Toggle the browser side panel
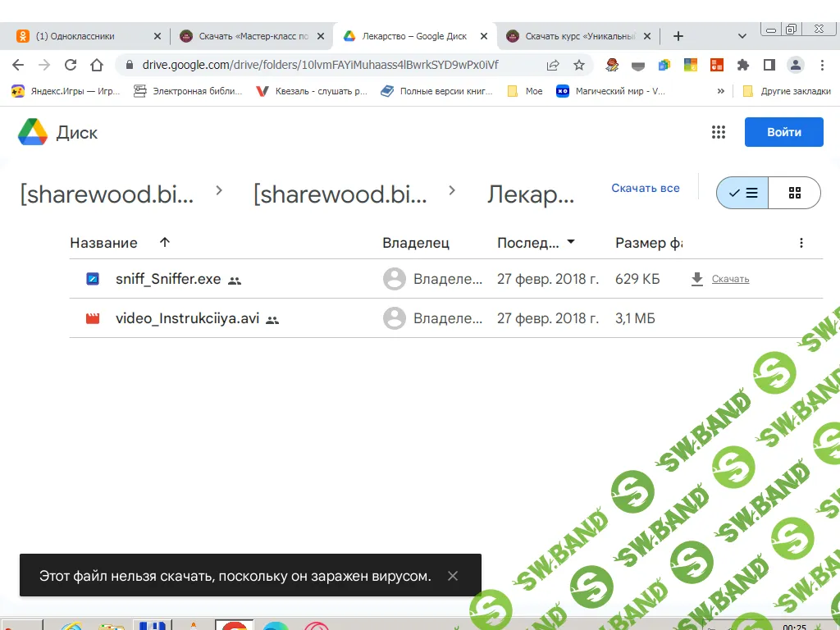Viewport: 840px width, 630px height. pos(769,65)
